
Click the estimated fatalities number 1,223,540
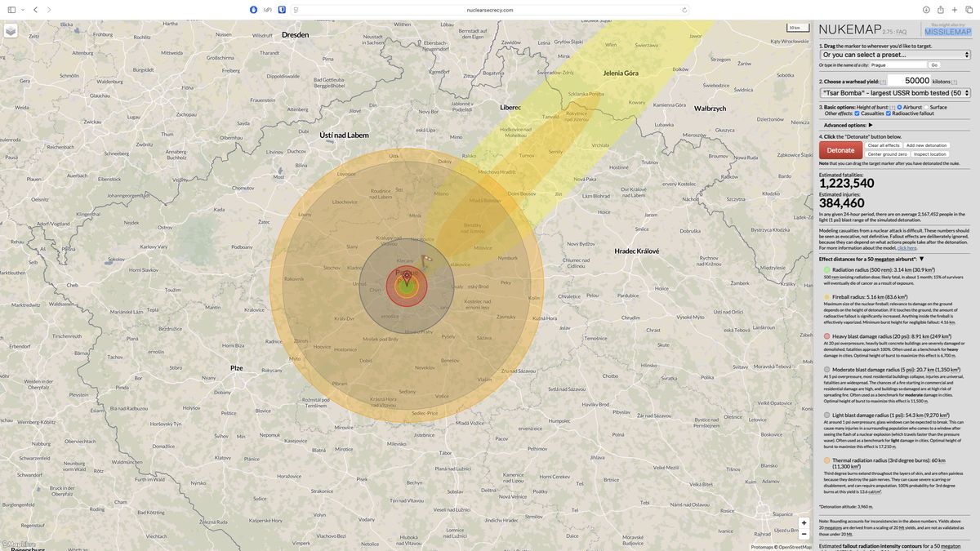tap(847, 184)
